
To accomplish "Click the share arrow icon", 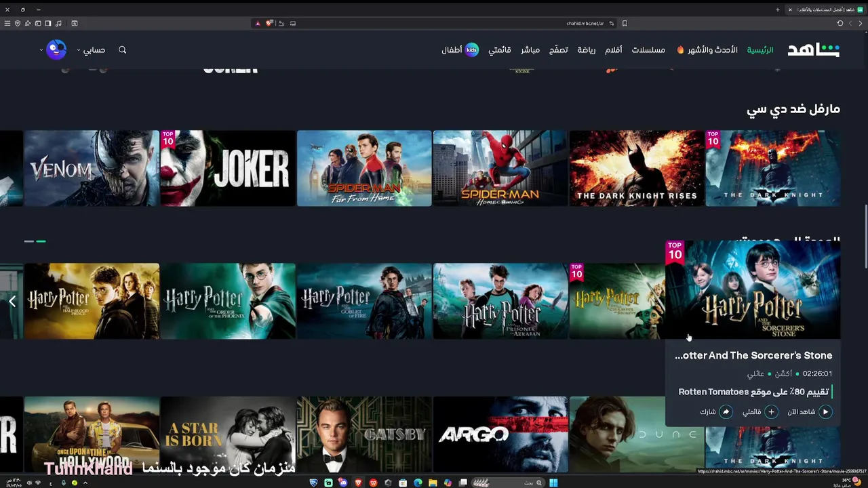I will pos(726,411).
